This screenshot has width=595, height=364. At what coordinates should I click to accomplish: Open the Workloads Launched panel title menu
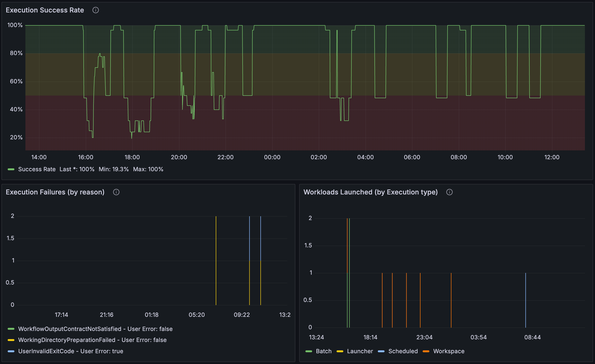tap(370, 192)
